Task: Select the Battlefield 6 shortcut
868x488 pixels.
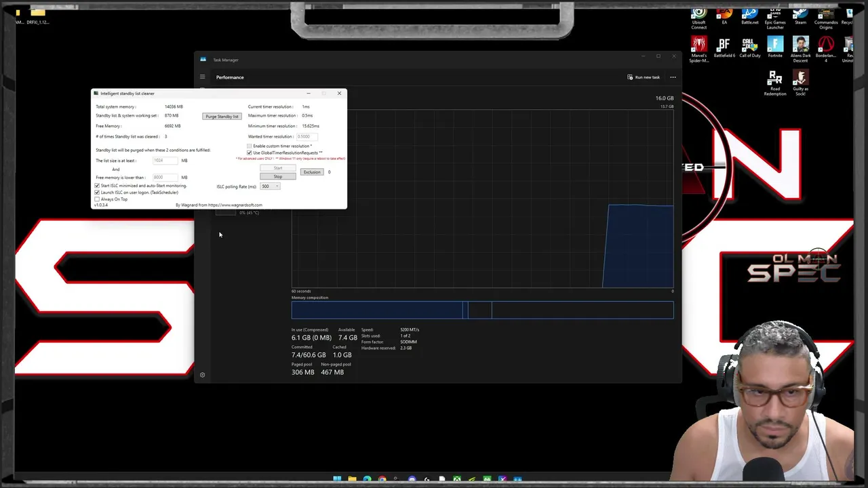Action: 724,47
